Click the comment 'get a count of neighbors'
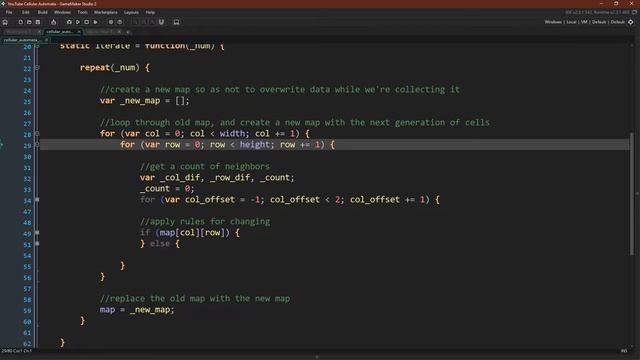640x360 pixels. click(205, 167)
